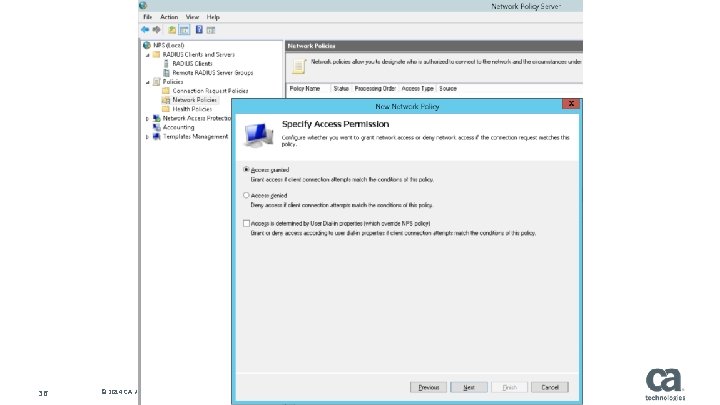Expand the Network Access Protection node
This screenshot has height=405, width=720.
tap(147, 118)
